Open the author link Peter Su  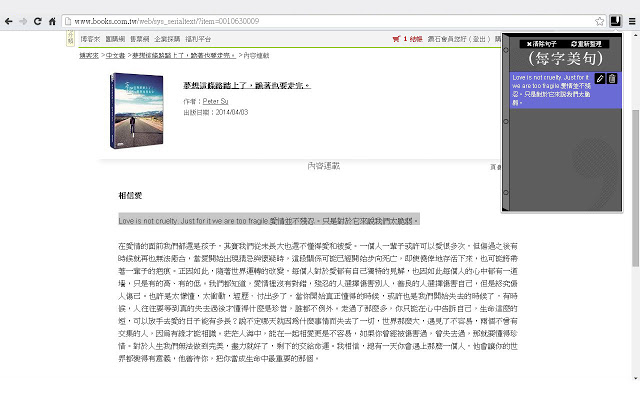tap(216, 101)
